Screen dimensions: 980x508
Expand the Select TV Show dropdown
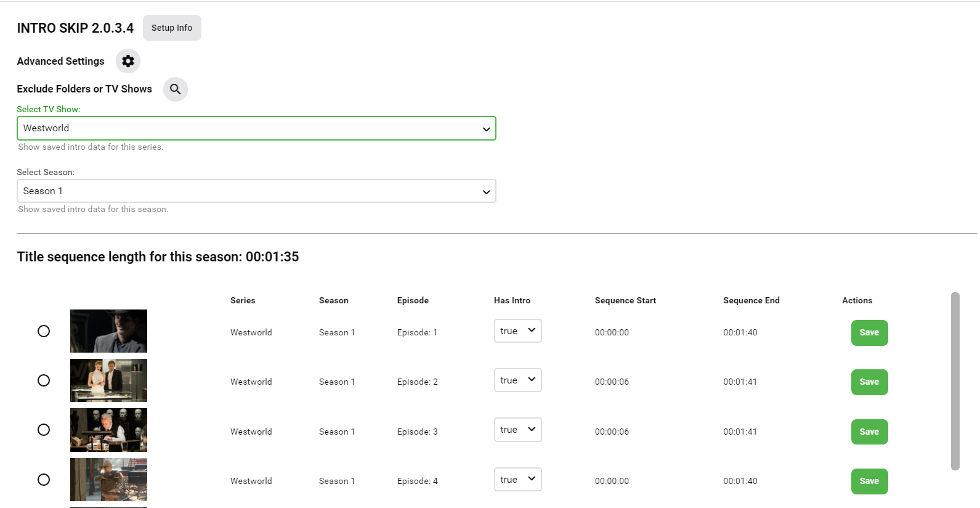click(256, 128)
